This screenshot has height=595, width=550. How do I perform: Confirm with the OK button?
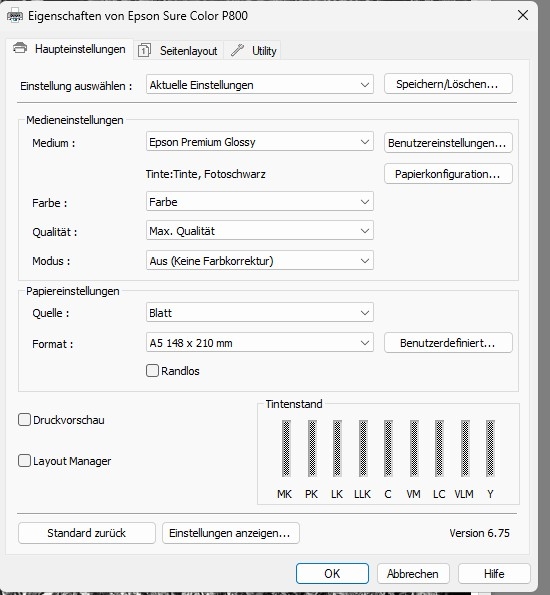(332, 573)
